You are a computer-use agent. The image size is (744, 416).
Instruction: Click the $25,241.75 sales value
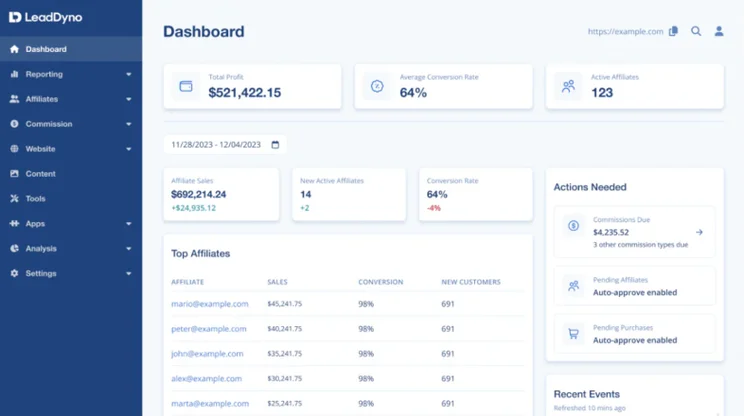(285, 403)
